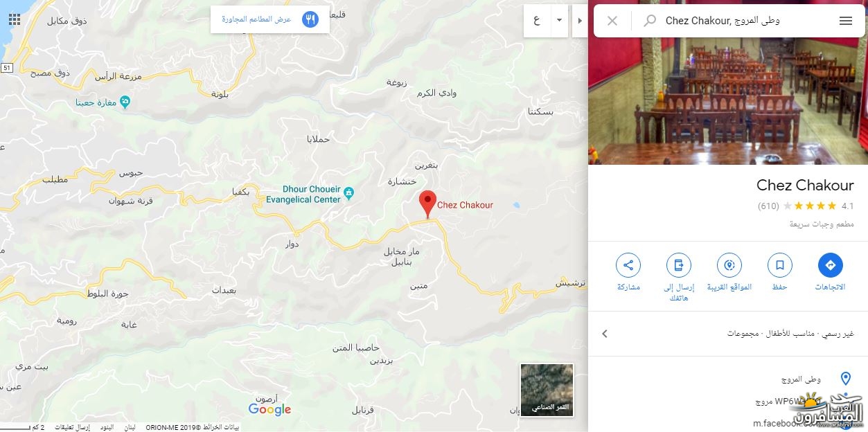Screen dimensions: 868x432
Task: Send location to phone icon
Action: click(x=678, y=265)
